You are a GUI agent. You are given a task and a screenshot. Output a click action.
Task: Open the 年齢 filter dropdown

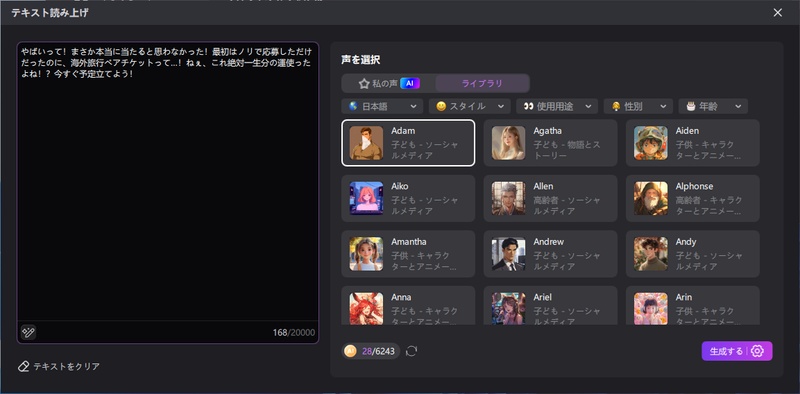(x=713, y=106)
